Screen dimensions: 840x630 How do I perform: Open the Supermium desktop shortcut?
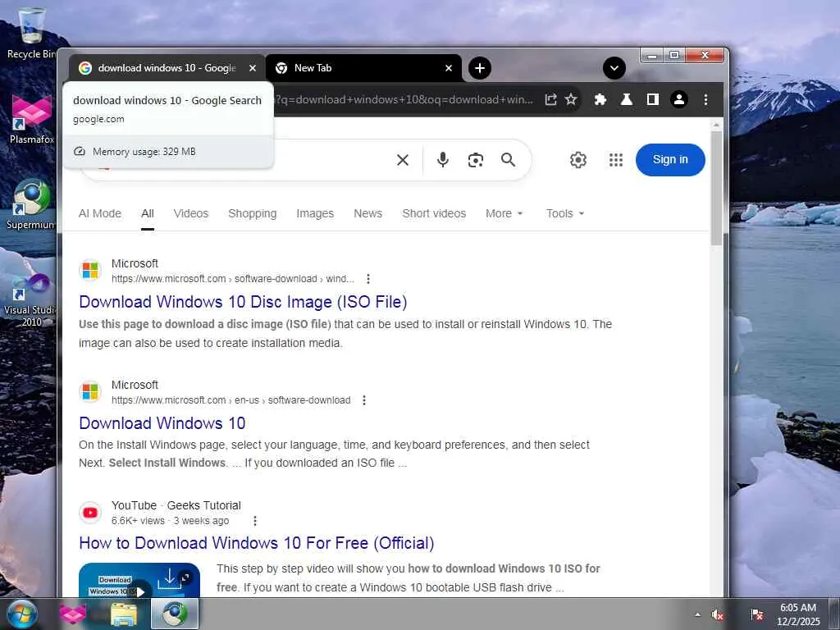coord(30,204)
